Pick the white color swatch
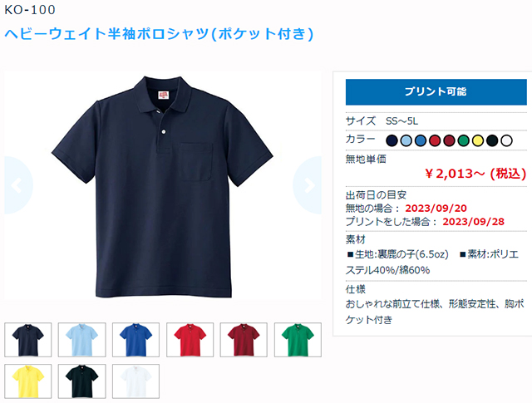532x403 pixels. pos(506,140)
